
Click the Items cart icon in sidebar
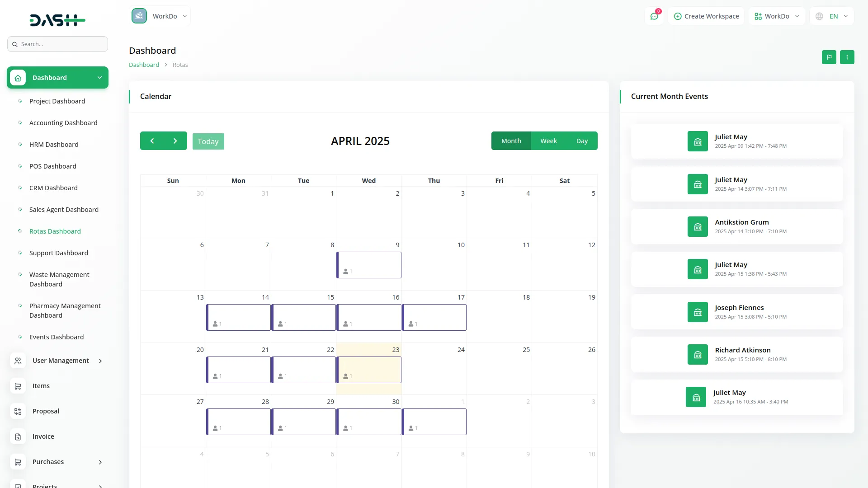click(18, 386)
